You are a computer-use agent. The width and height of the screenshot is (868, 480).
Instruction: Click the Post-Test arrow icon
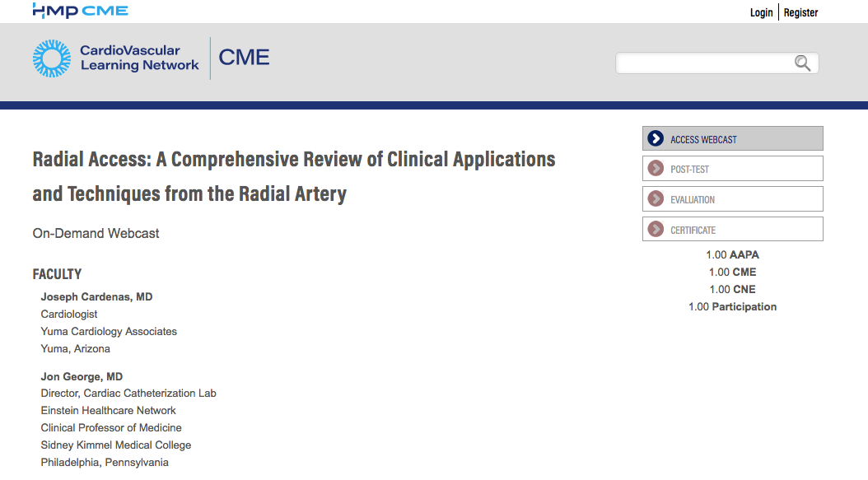pyautogui.click(x=656, y=168)
